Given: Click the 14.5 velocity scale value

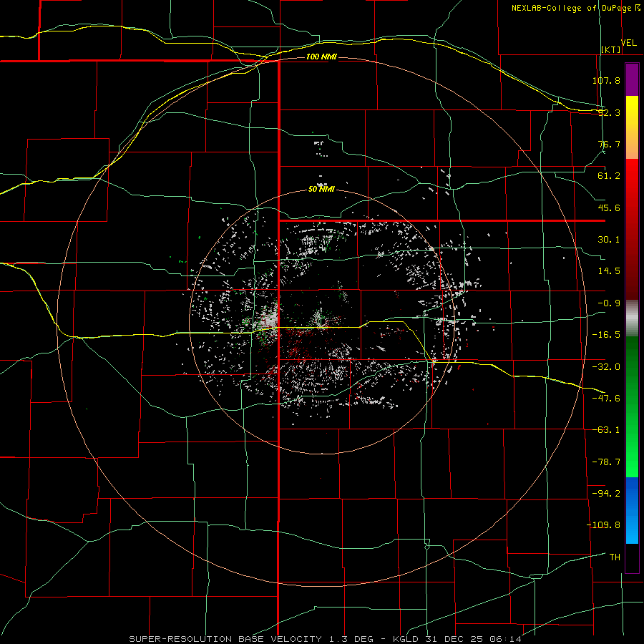Looking at the screenshot, I should (609, 271).
